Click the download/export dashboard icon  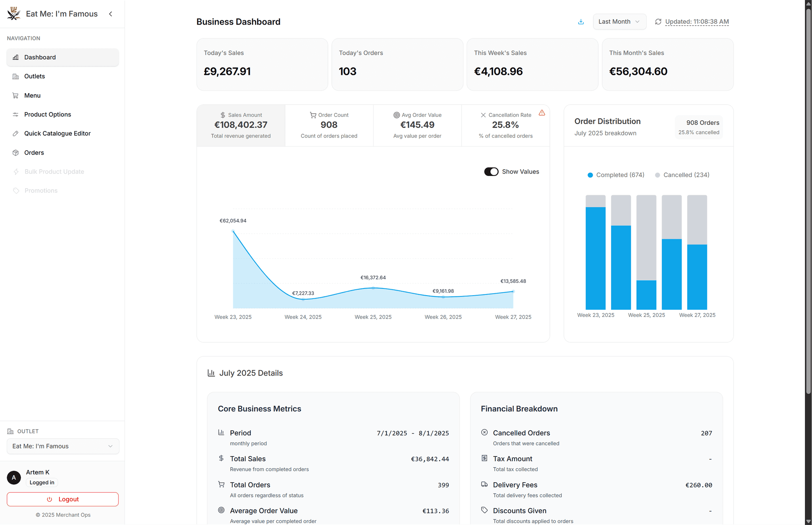pyautogui.click(x=580, y=21)
